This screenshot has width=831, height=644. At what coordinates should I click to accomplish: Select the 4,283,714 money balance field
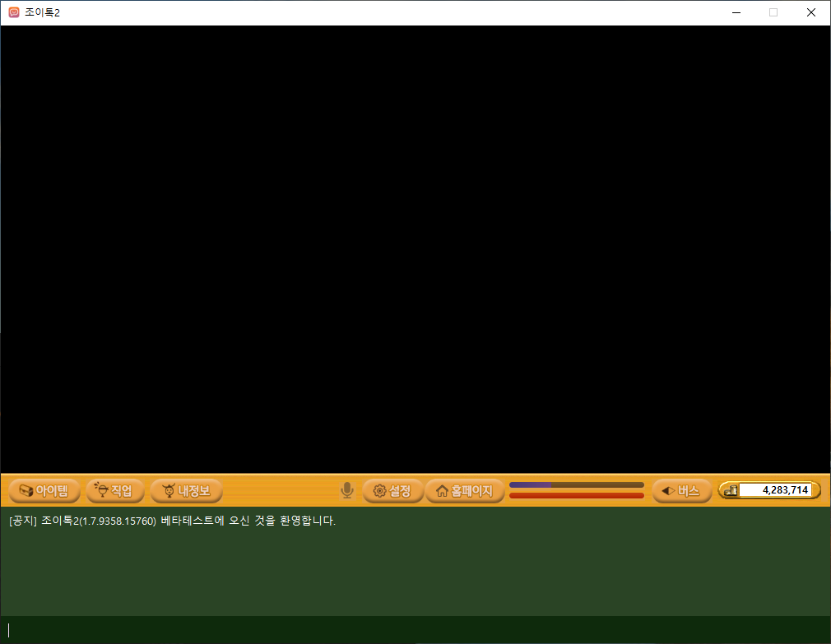[776, 490]
